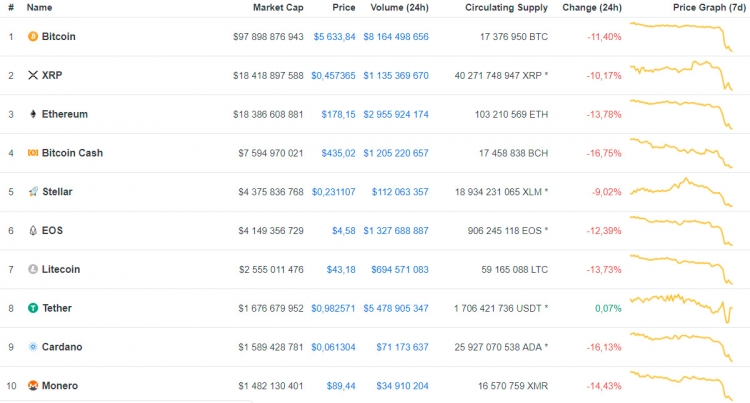Click Tether price $0,982571

[x=333, y=308]
